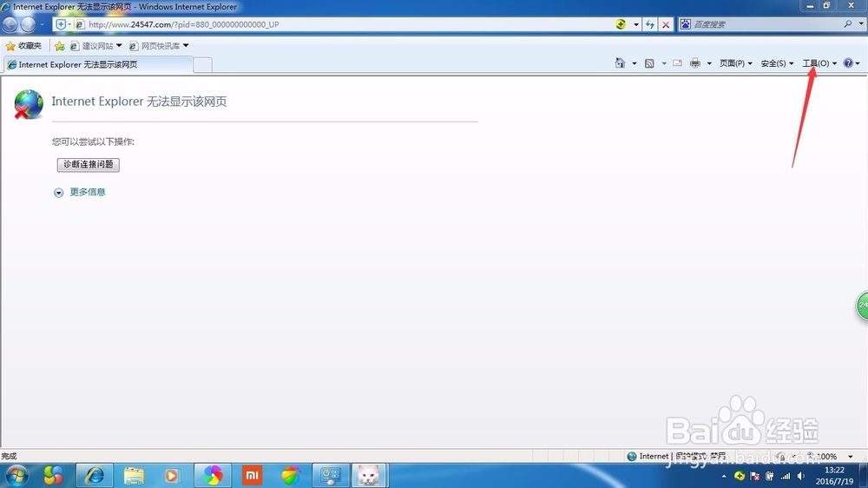This screenshot has height=488, width=868.
Task: Click the 百度搜索 search box
Action: [x=766, y=24]
